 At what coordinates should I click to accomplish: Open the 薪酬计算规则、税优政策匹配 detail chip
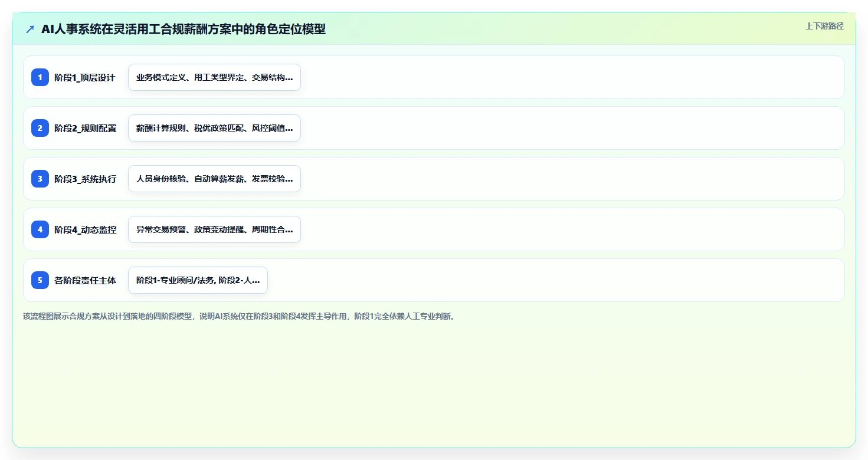pos(214,128)
